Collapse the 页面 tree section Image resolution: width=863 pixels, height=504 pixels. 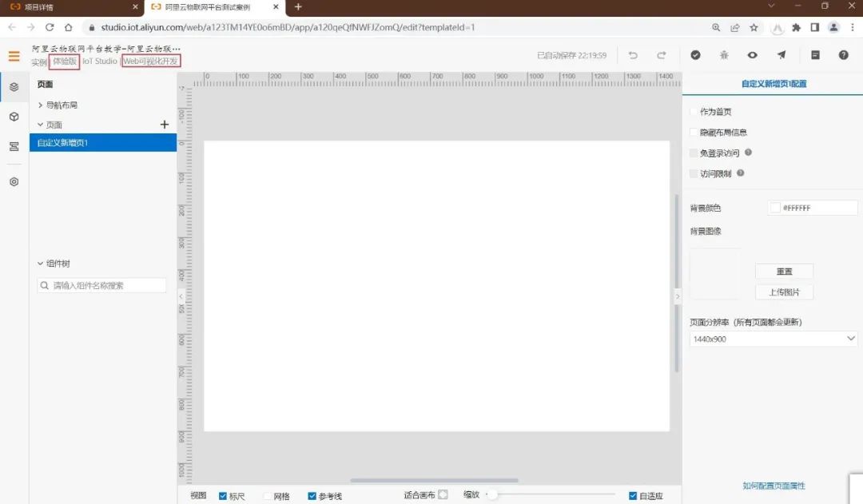coord(40,125)
